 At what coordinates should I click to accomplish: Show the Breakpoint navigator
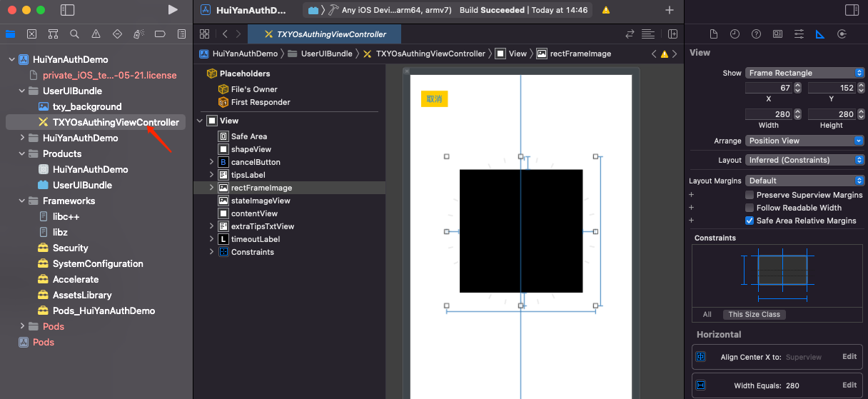pyautogui.click(x=160, y=34)
